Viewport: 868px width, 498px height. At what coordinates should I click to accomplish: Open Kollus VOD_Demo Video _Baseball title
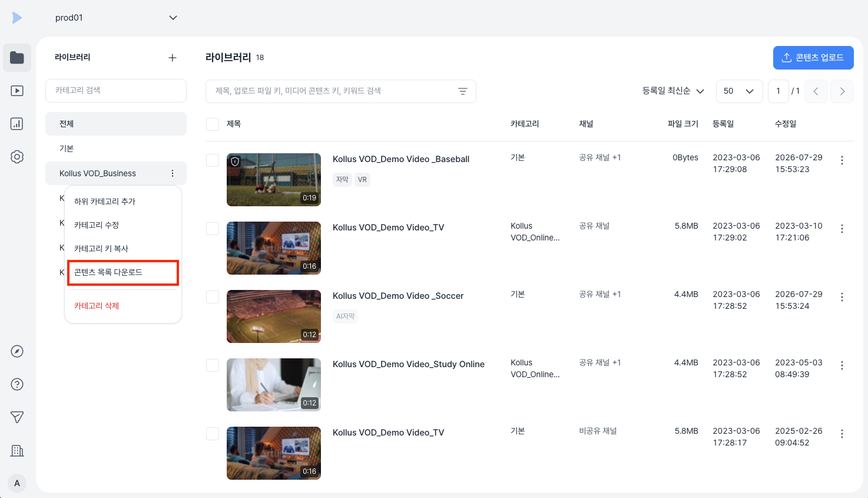401,159
